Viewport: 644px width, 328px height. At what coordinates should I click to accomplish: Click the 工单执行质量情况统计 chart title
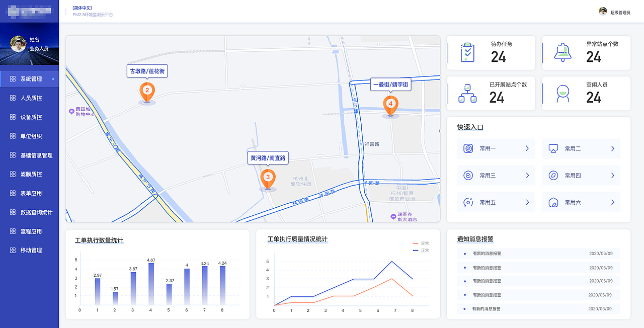tap(297, 238)
